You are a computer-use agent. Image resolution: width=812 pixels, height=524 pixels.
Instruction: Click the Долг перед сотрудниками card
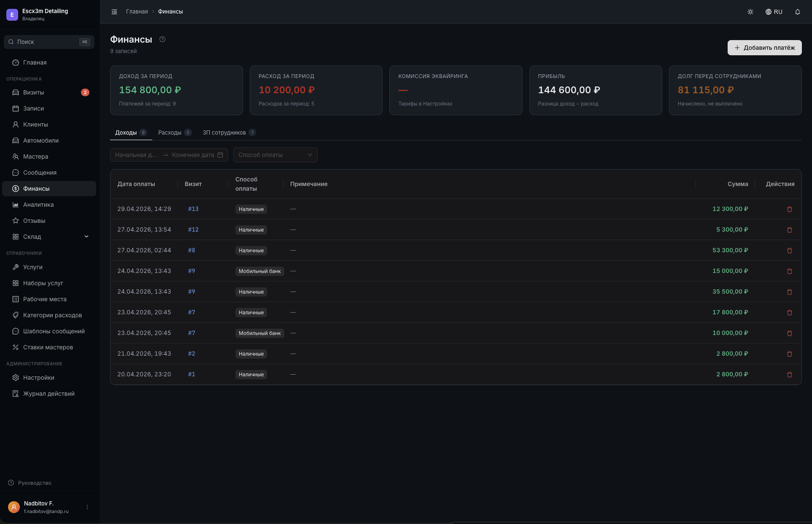click(x=735, y=90)
